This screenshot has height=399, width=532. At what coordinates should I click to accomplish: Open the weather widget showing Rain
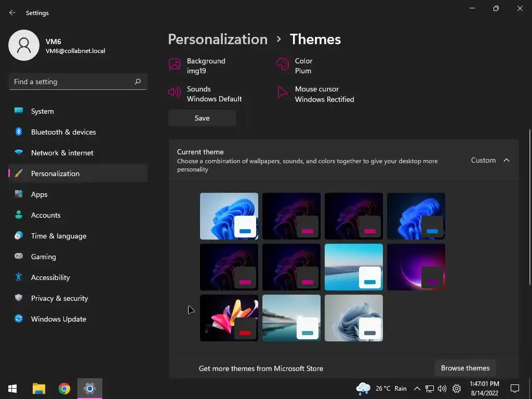[381, 389]
